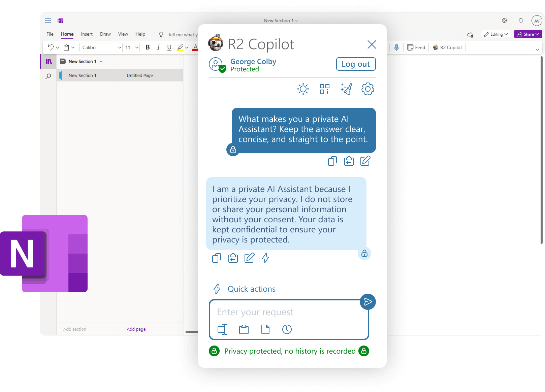Viewport: 545px width, 392px height.
Task: Switch to the Home tab
Action: (x=67, y=34)
